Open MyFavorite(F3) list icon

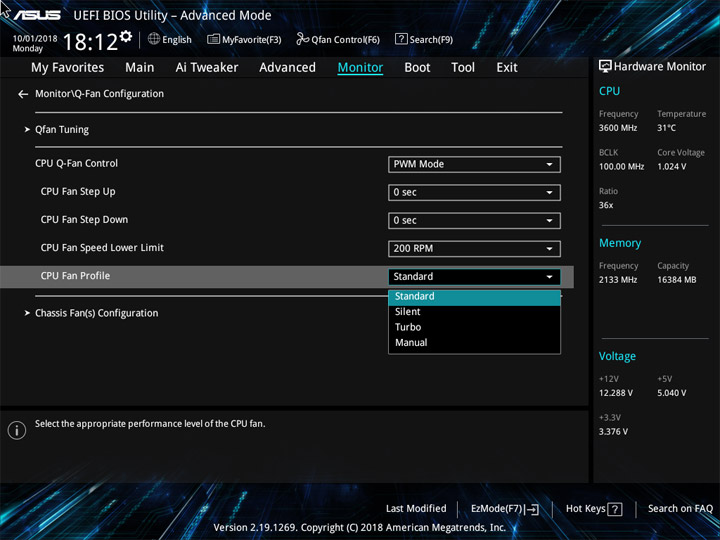point(213,39)
